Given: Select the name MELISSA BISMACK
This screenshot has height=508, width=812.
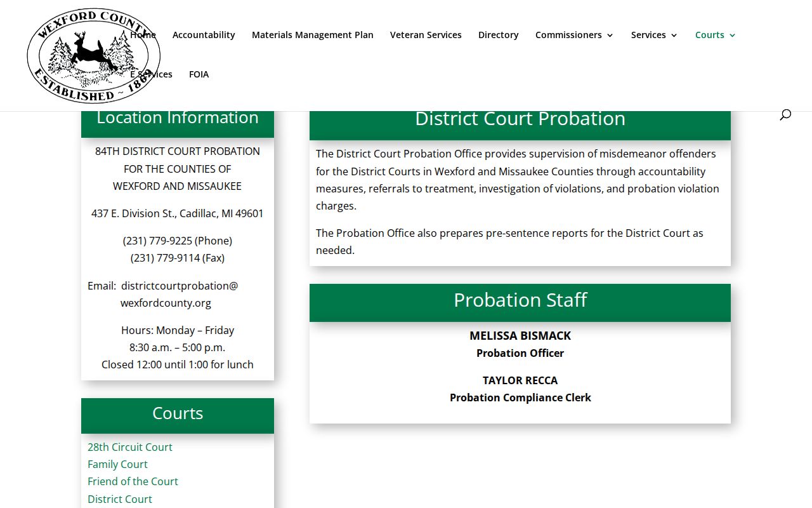Looking at the screenshot, I should point(520,335).
